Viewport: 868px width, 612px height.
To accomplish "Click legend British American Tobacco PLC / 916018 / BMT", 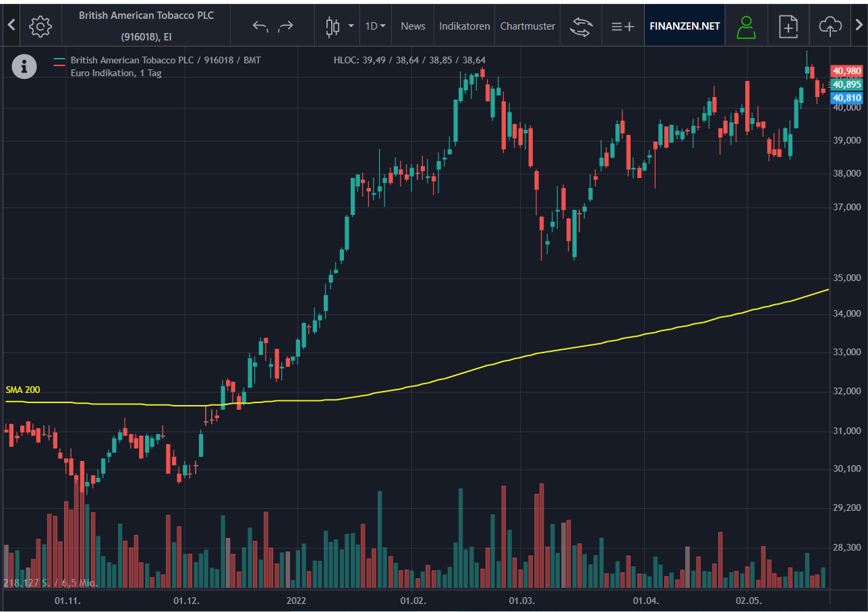I will point(165,60).
